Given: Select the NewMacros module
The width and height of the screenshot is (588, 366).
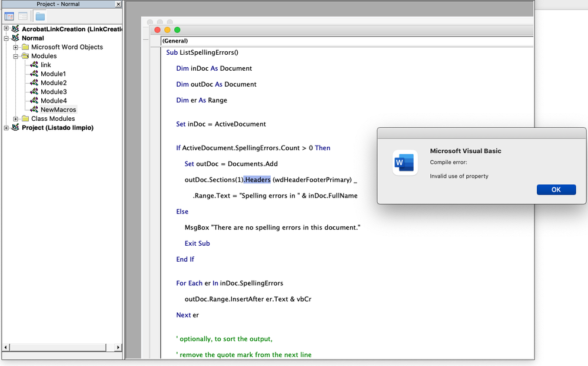Looking at the screenshot, I should pos(58,110).
